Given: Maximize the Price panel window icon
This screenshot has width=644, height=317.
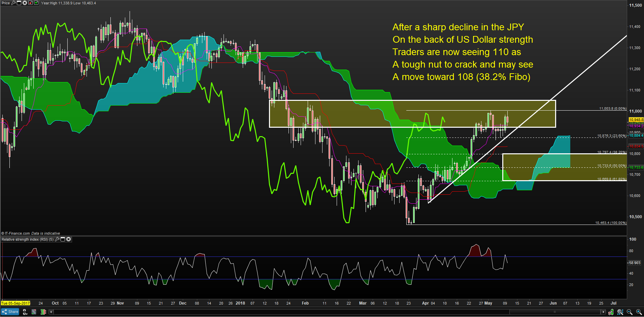Looking at the screenshot, I should (x=19, y=3).
